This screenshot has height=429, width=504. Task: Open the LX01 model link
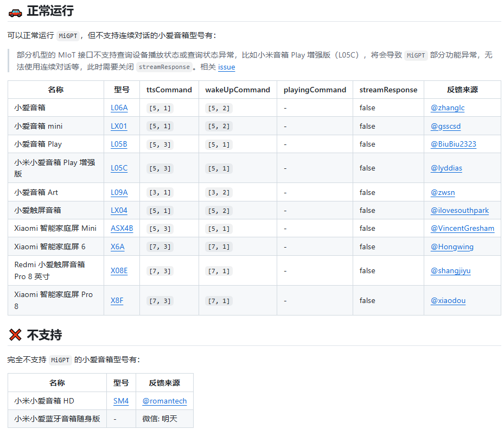119,126
